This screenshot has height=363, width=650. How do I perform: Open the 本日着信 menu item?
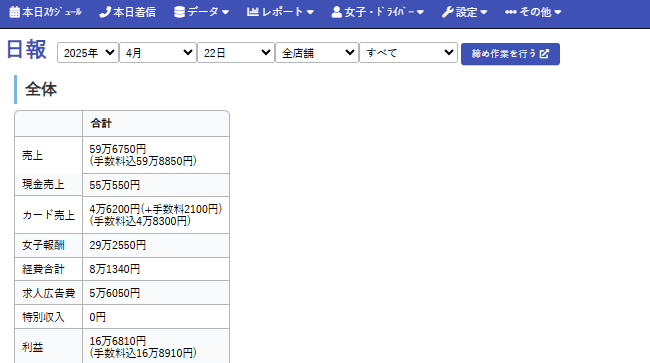(128, 12)
